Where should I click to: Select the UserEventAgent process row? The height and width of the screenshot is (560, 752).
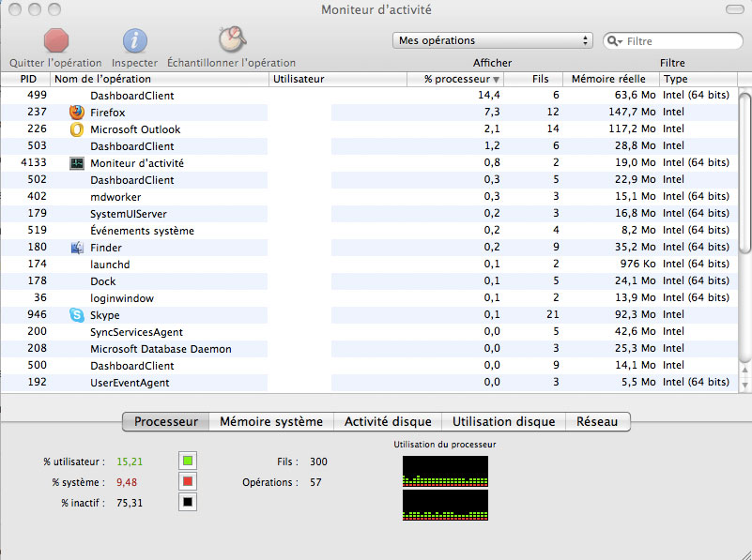369,383
